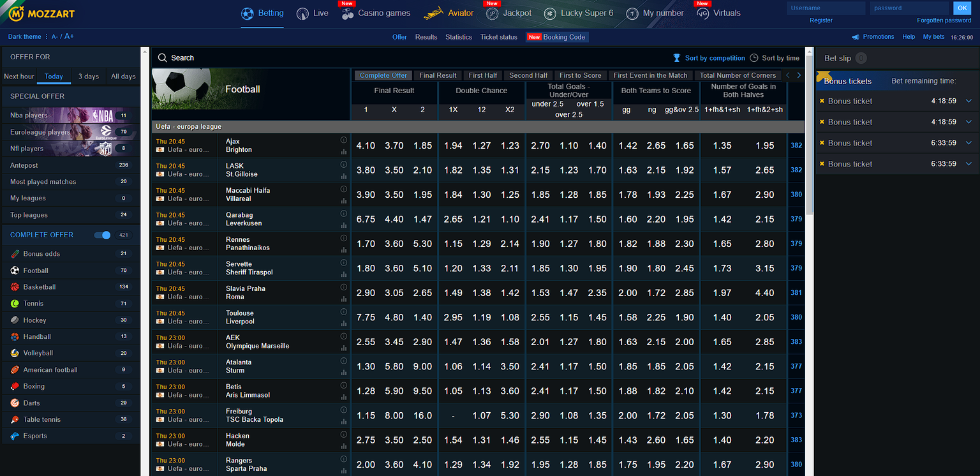Toggle the Complete Offer switch
This screenshot has width=980, height=476.
(102, 235)
